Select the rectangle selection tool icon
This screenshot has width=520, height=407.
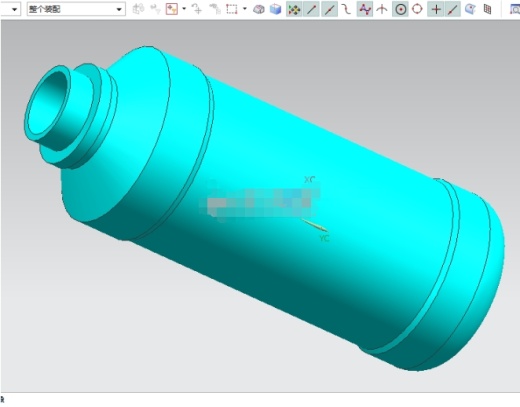[x=232, y=9]
